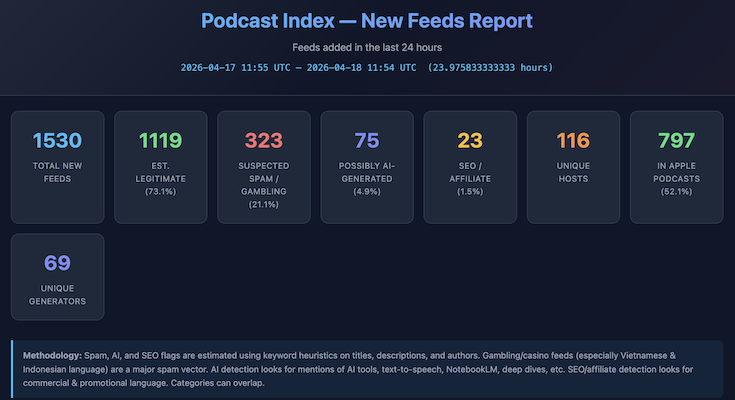
Task: Click the 'Unique Generators' label text
Action: click(x=57, y=294)
